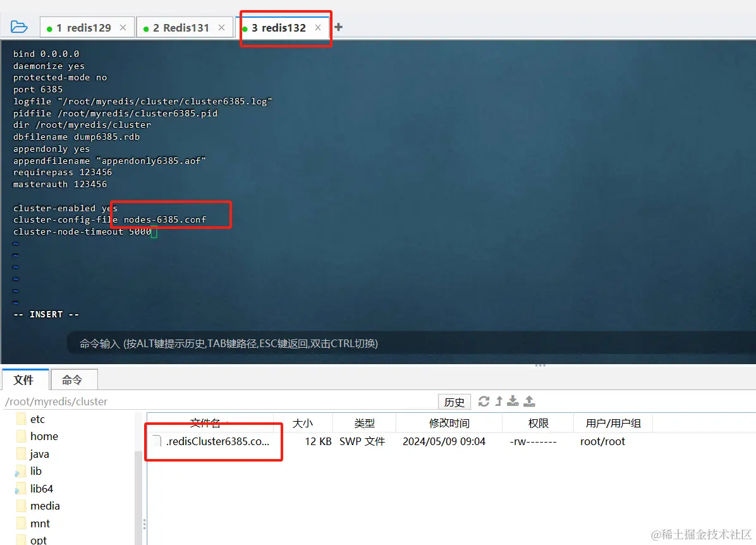
Task: Click the root/root owner cell
Action: [602, 441]
